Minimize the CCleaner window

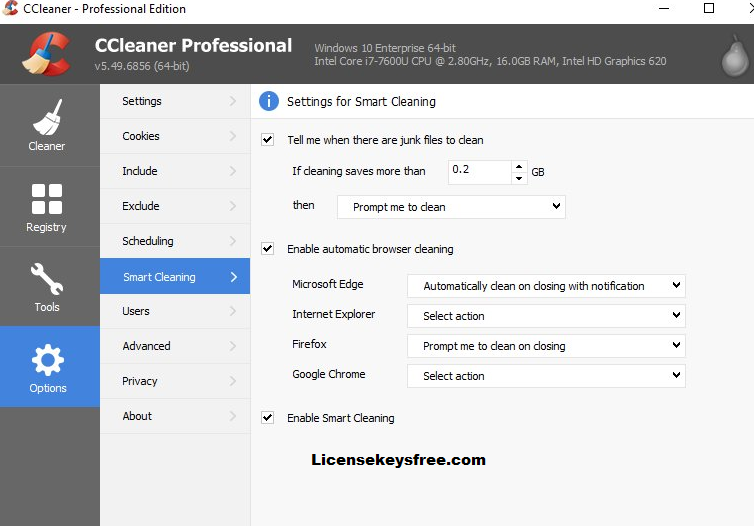(664, 9)
